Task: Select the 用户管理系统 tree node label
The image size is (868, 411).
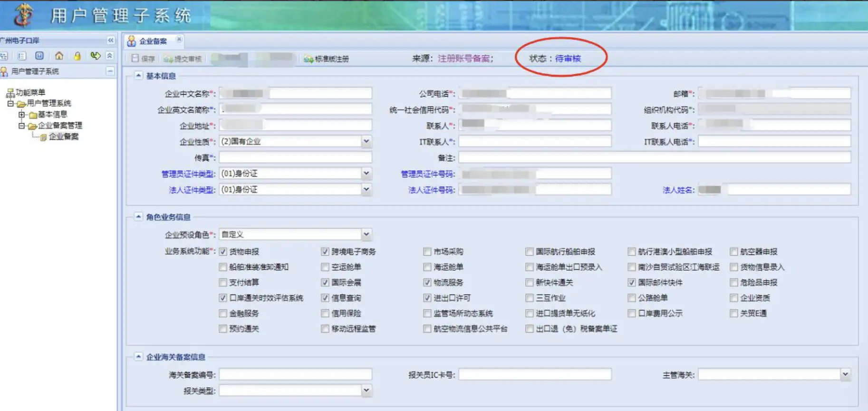Action: [x=49, y=103]
